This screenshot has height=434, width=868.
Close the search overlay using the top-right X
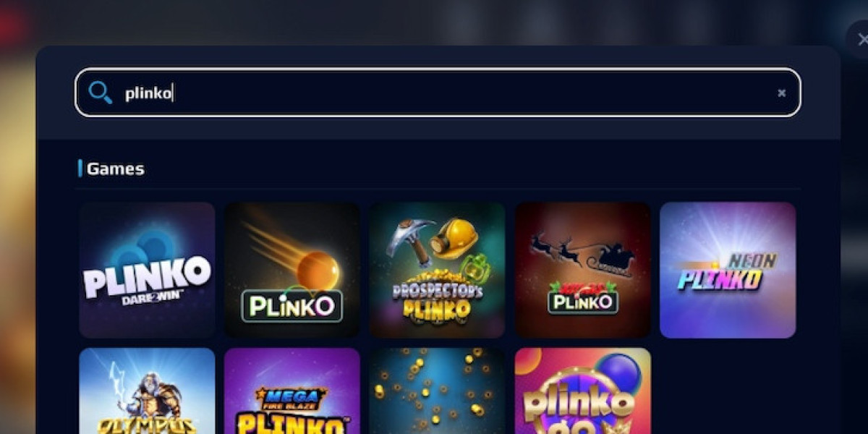[861, 40]
